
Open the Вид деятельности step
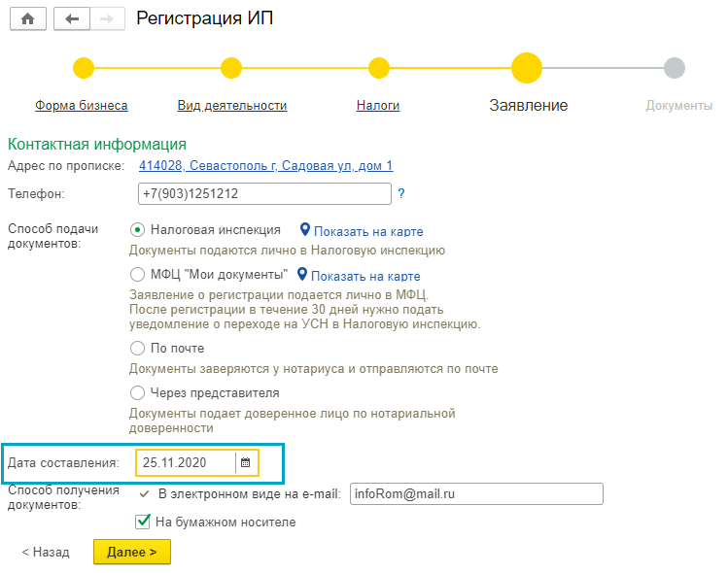(x=232, y=106)
